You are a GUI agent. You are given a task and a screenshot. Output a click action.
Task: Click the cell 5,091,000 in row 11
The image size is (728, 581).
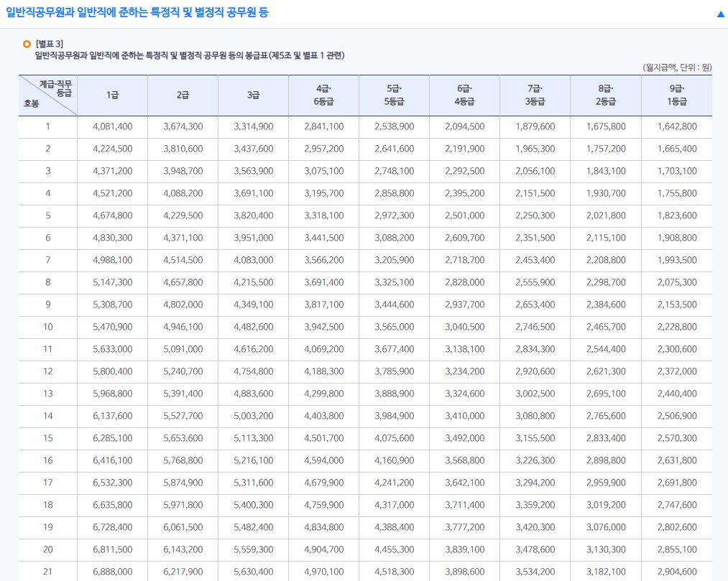[x=183, y=350]
